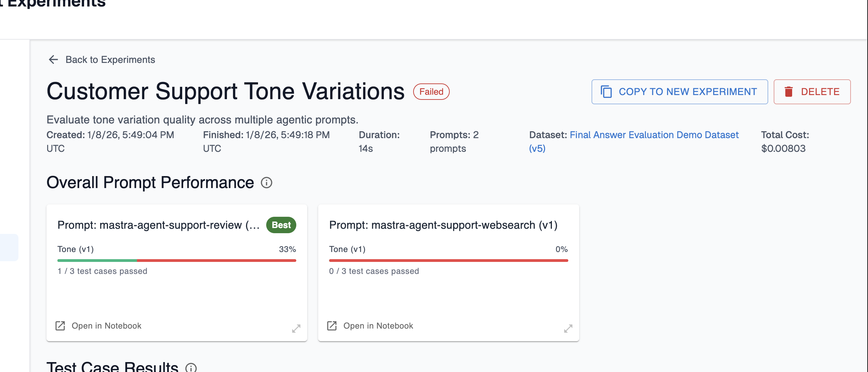Screen dimensions: 868x372
Task: Click the copy icon in Copy to New Experiment
Action: pyautogui.click(x=606, y=92)
